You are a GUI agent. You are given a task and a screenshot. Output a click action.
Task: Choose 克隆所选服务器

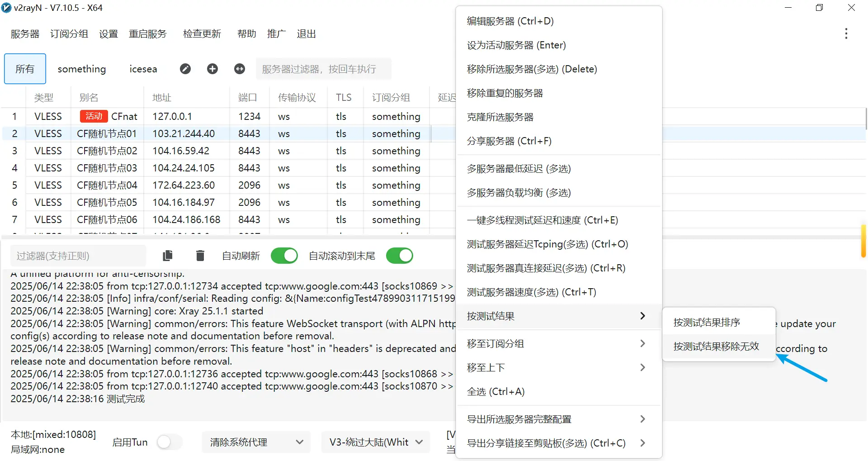559,117
